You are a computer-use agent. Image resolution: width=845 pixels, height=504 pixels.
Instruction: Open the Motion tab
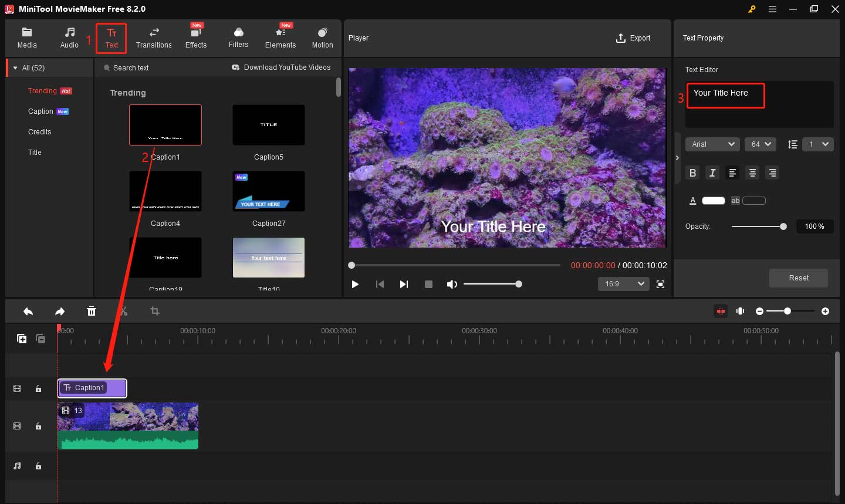click(322, 38)
